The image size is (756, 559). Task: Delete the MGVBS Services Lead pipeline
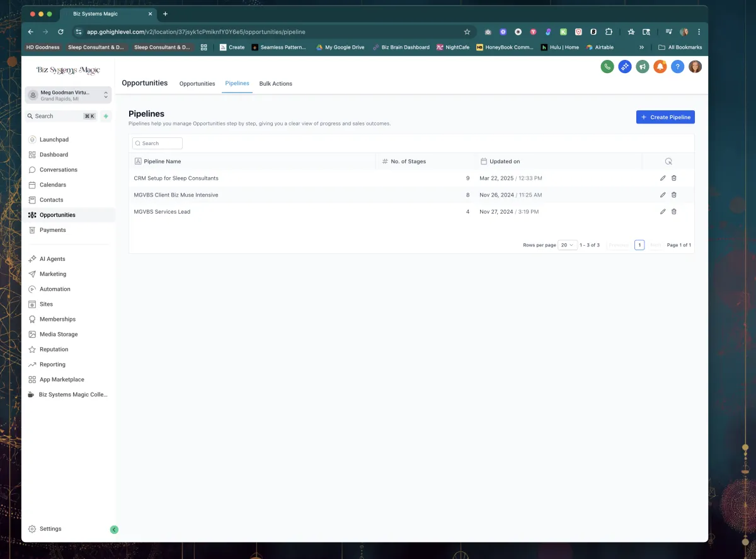point(673,212)
